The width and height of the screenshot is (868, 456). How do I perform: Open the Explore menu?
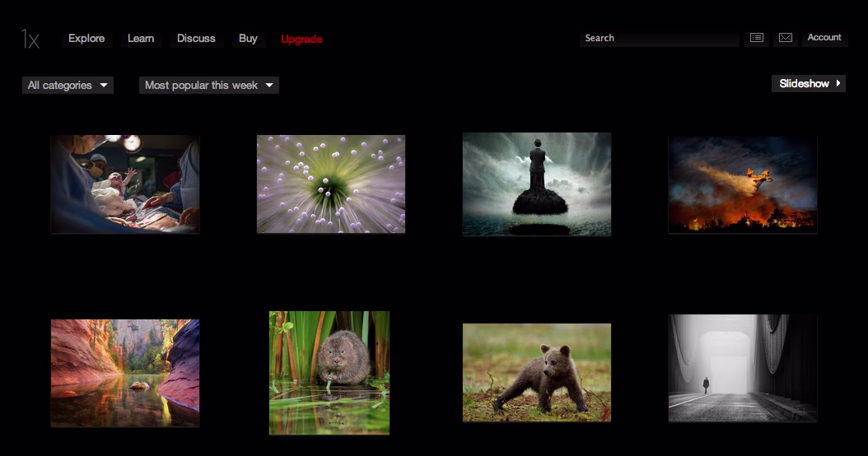point(87,39)
